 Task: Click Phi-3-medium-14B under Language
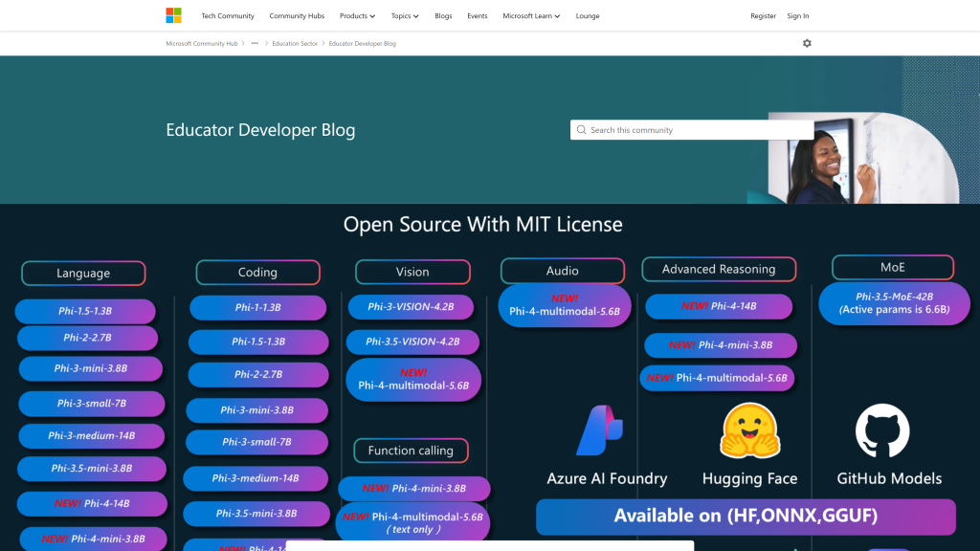91,436
